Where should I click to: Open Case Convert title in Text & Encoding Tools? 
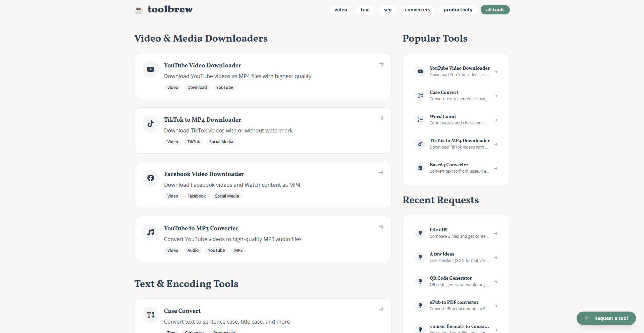point(182,311)
